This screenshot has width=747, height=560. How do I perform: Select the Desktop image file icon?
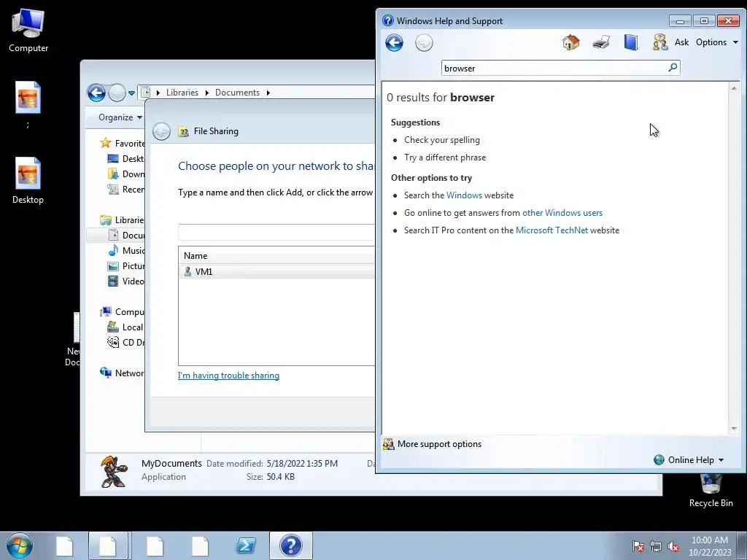pyautogui.click(x=28, y=181)
